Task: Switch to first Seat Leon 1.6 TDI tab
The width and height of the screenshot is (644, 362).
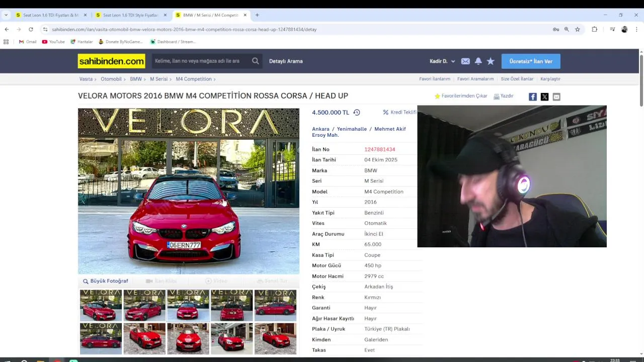Action: (x=50, y=15)
